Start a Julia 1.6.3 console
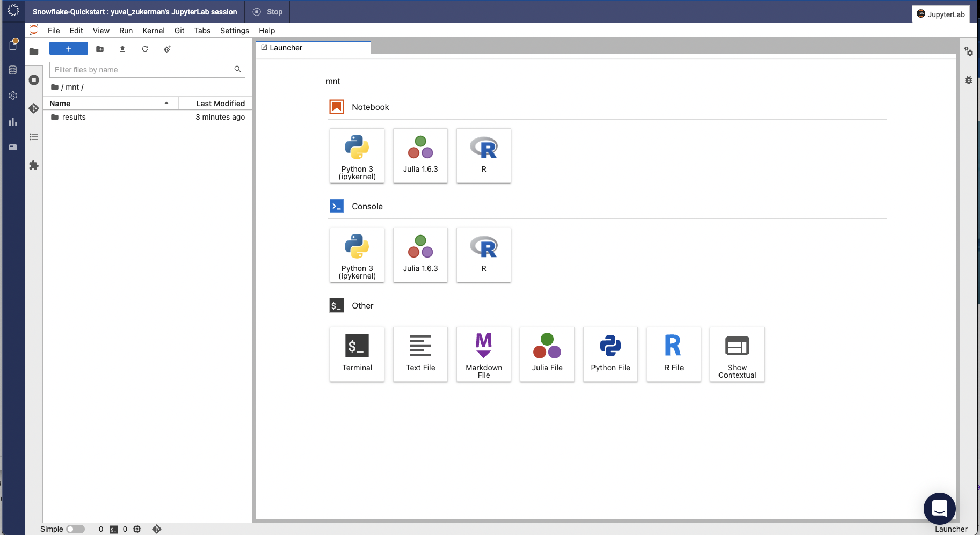 coord(420,255)
